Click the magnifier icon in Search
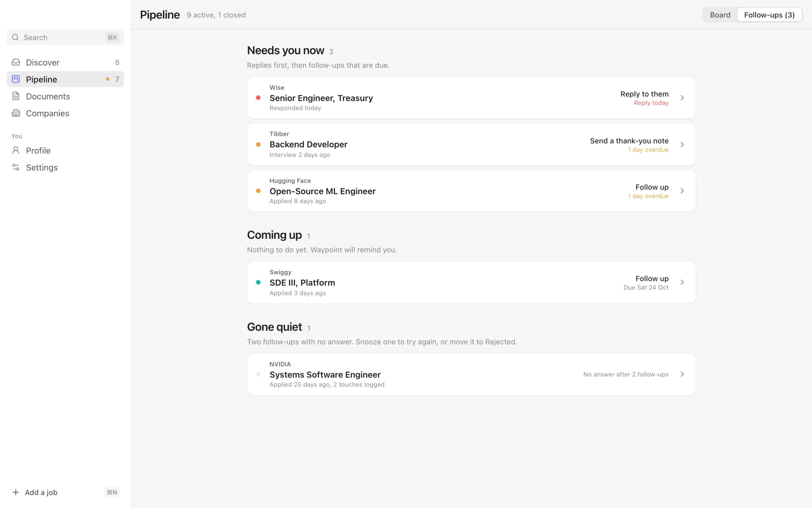 (15, 37)
